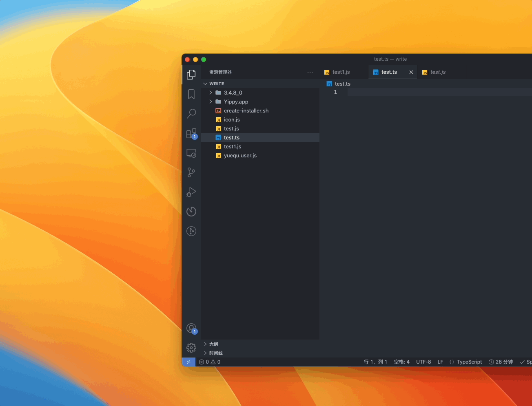Click the cursor position 行 1, 列 1
This screenshot has width=532, height=406.
375,362
